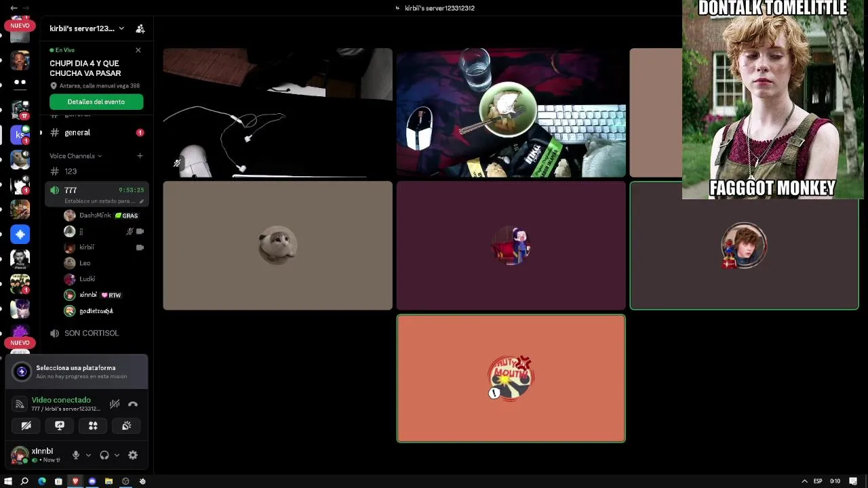The image size is (868, 488).
Task: Open the blue plus-shaped server icon
Action: click(20, 235)
